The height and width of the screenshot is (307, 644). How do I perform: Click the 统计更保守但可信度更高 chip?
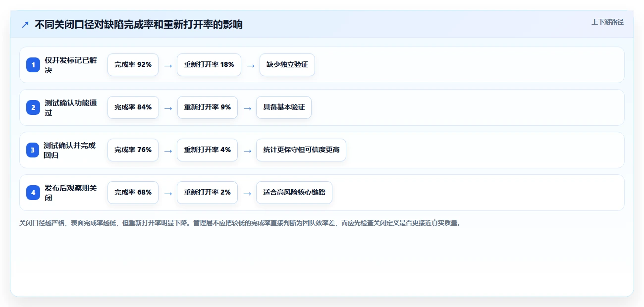[x=301, y=150]
